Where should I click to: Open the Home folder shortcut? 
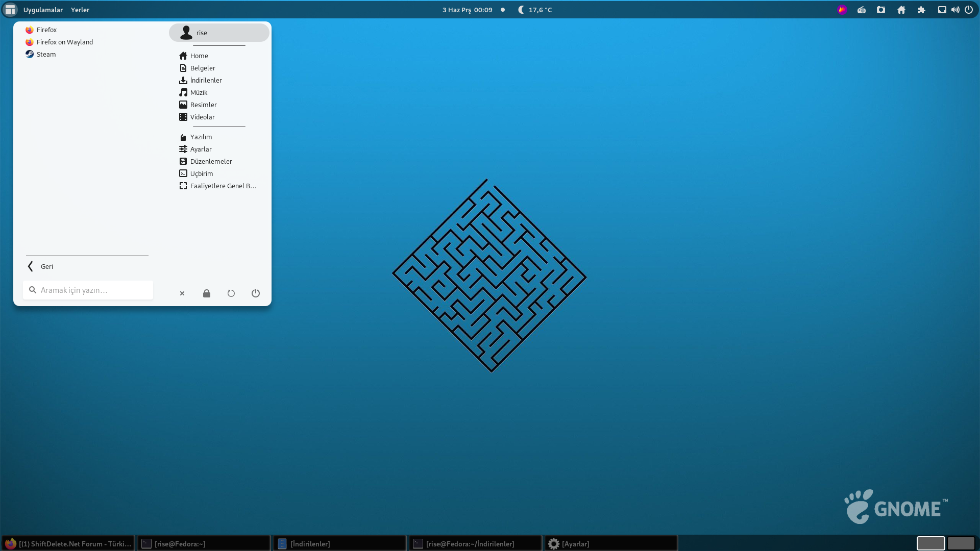pos(219,56)
